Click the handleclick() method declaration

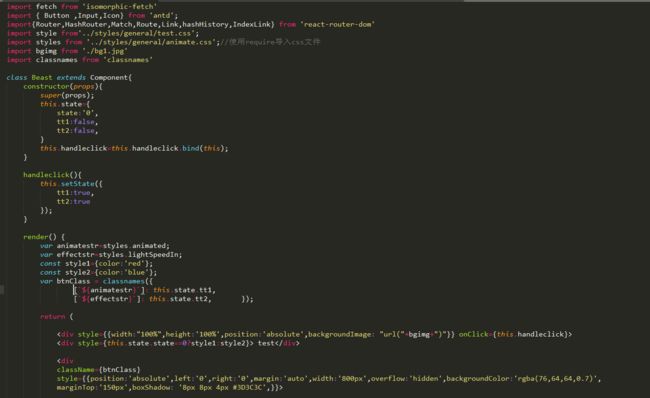coord(52,175)
